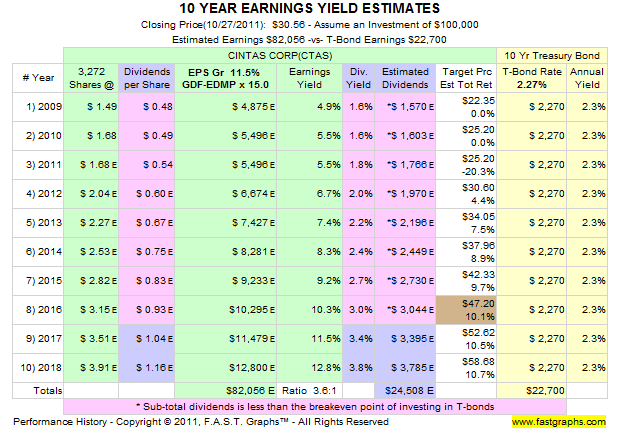Select the '10) 2018' row label

[38, 368]
